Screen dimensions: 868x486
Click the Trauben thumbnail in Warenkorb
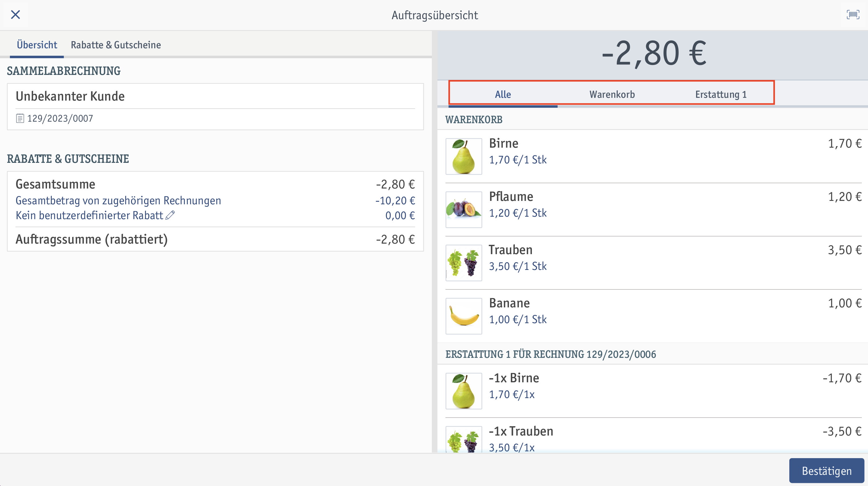tap(464, 263)
